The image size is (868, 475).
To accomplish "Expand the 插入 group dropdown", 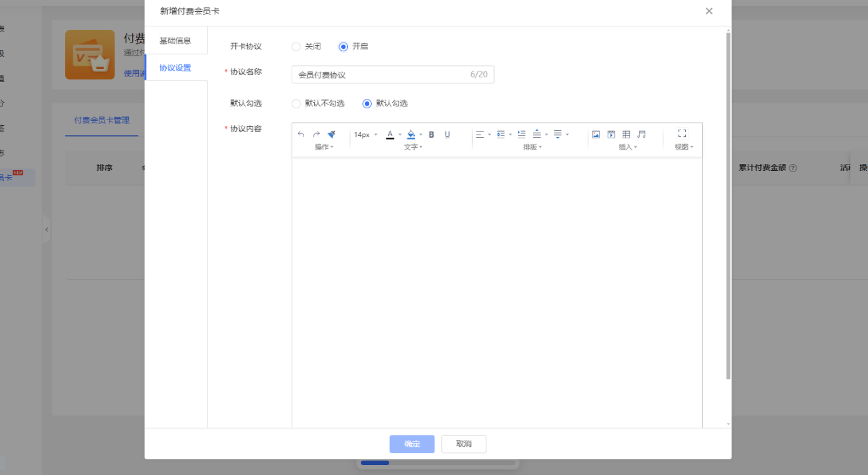I will tap(627, 147).
